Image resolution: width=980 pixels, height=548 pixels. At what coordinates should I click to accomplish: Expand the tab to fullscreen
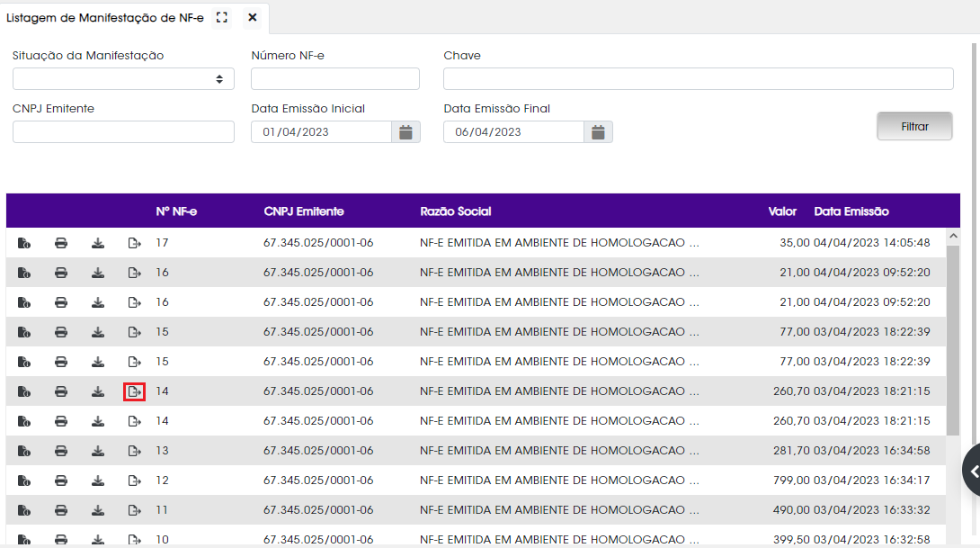coord(222,17)
